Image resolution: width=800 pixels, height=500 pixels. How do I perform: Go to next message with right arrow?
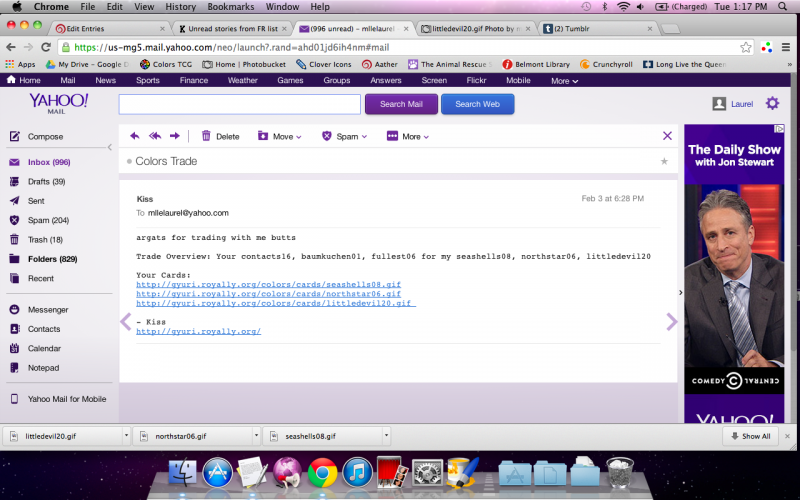click(x=671, y=321)
